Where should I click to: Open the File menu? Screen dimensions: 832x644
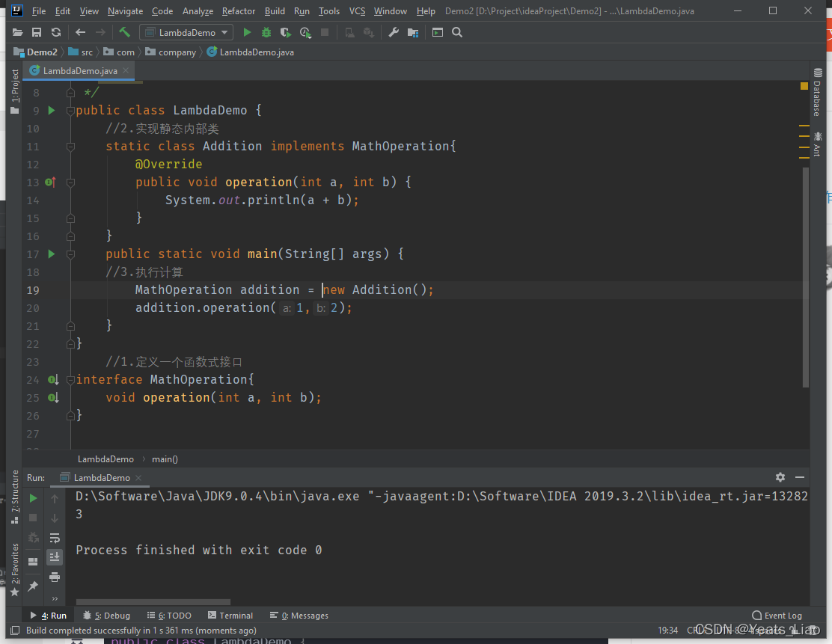point(39,10)
